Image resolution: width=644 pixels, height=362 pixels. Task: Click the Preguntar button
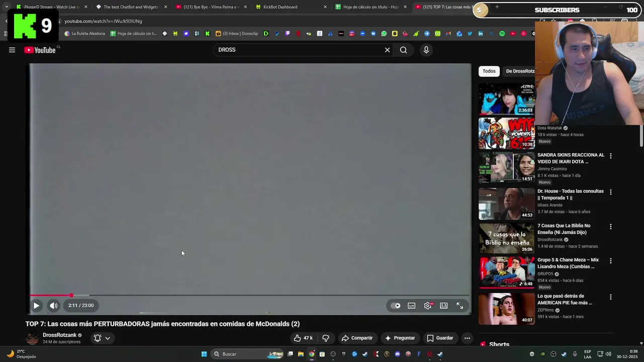pyautogui.click(x=399, y=338)
